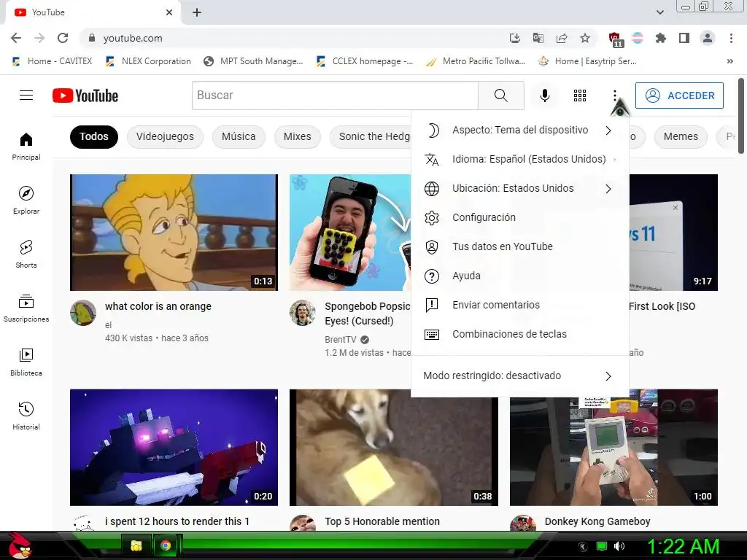Select Tus datos en YouTube
The height and width of the screenshot is (560, 747).
519,246
